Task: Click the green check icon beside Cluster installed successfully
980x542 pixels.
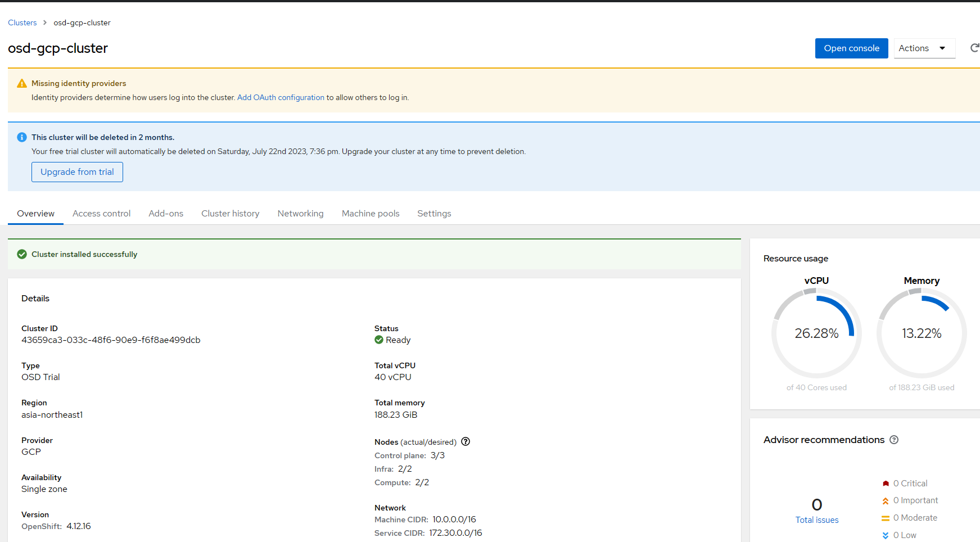Action: [22, 254]
